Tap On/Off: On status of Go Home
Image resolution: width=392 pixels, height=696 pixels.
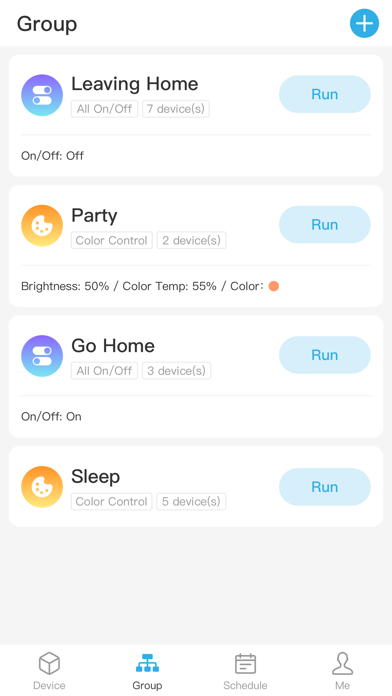pyautogui.click(x=51, y=416)
